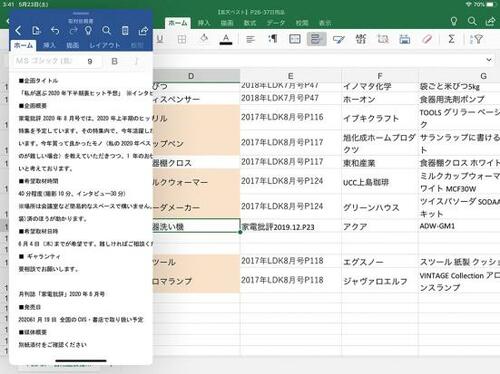500x374 pixels.
Task: Choose Excel fill color bucket
Action: click(204, 39)
